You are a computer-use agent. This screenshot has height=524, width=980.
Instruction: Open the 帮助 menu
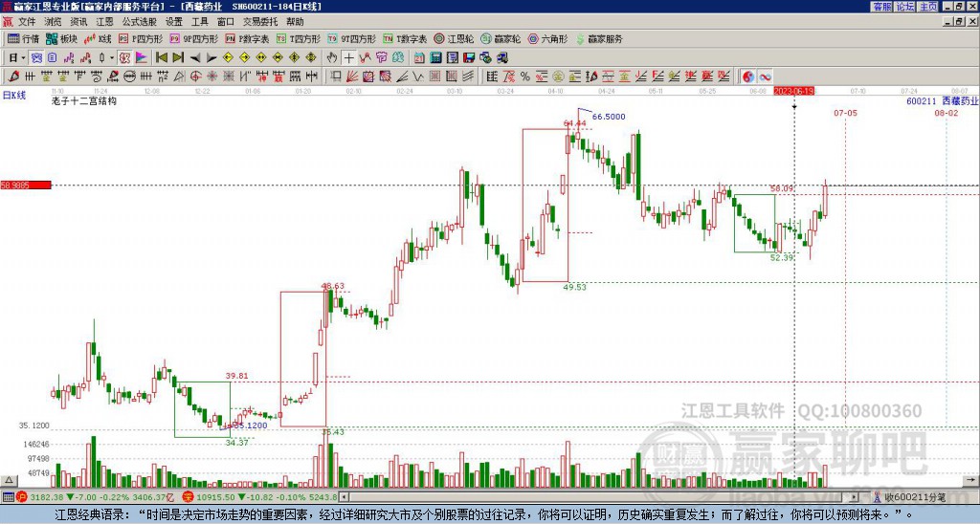[x=295, y=22]
